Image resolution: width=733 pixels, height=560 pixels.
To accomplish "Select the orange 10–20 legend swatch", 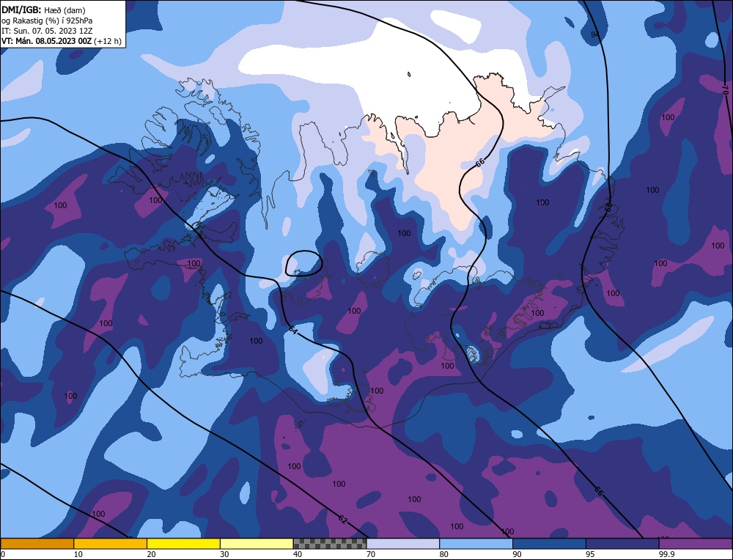I will point(111,543).
